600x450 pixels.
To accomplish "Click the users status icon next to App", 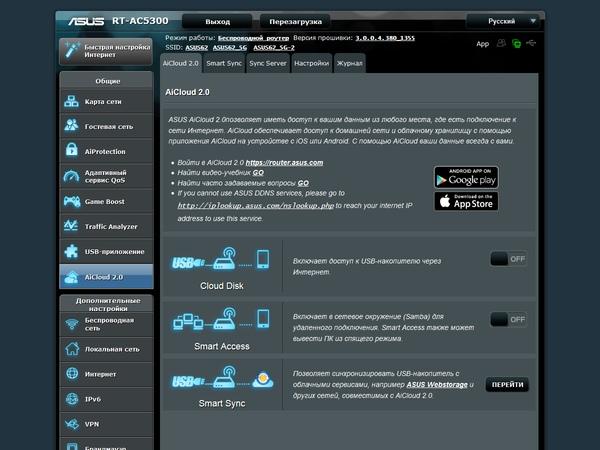I will (501, 43).
